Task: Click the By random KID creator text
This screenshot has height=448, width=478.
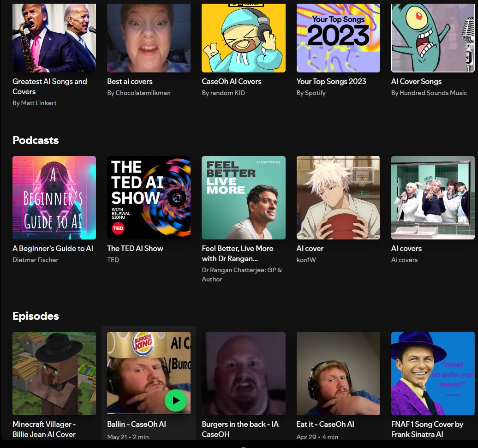Action: [x=223, y=93]
